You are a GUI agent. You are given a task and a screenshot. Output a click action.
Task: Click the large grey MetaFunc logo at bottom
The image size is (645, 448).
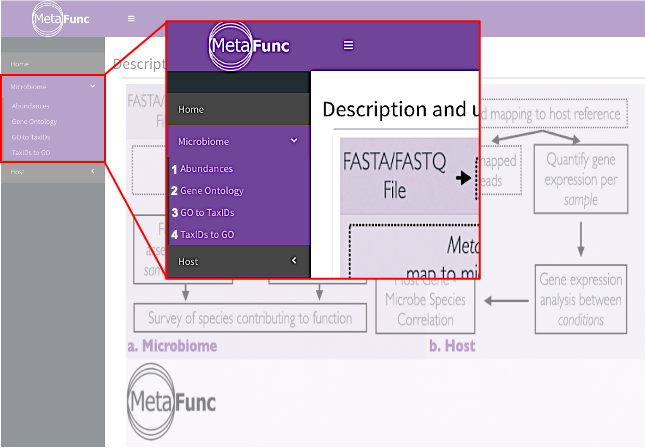[x=172, y=401]
